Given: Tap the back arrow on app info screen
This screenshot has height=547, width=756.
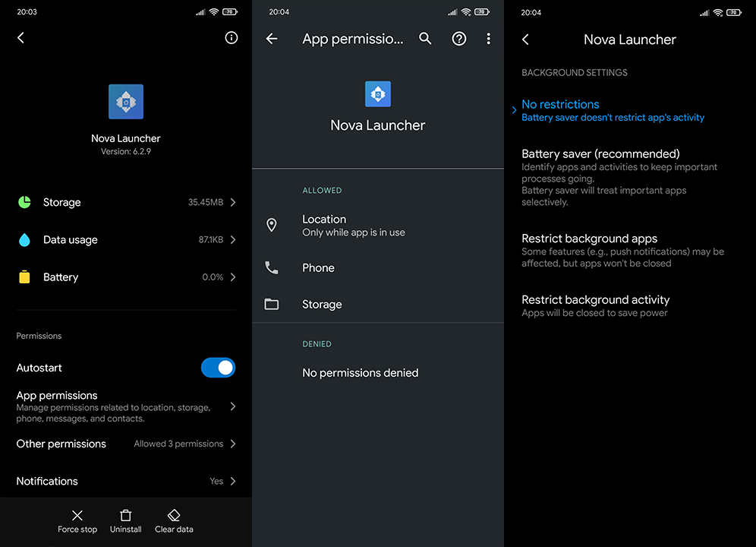Looking at the screenshot, I should click(20, 38).
